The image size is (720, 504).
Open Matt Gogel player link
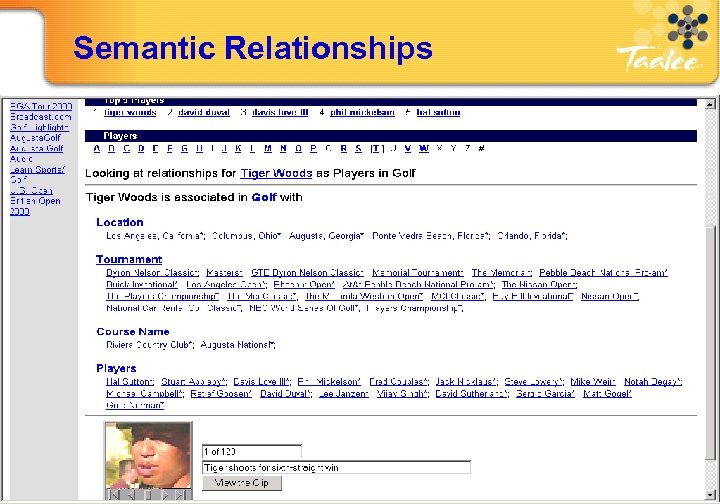607,394
